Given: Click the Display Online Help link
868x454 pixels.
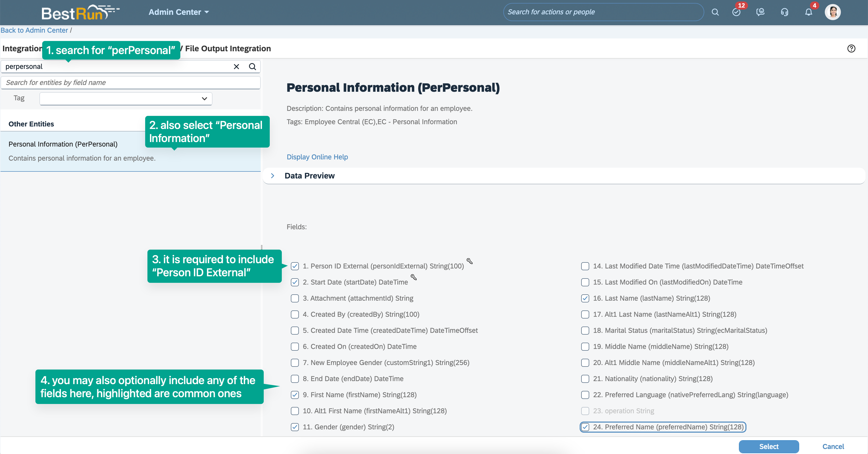Looking at the screenshot, I should tap(317, 157).
